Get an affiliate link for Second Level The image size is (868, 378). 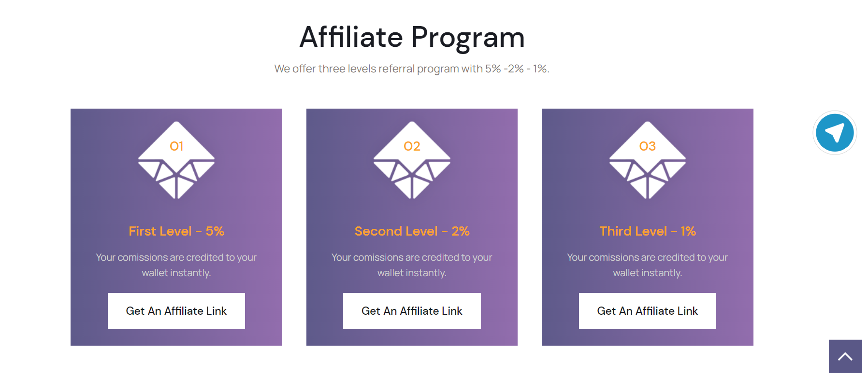(x=412, y=311)
